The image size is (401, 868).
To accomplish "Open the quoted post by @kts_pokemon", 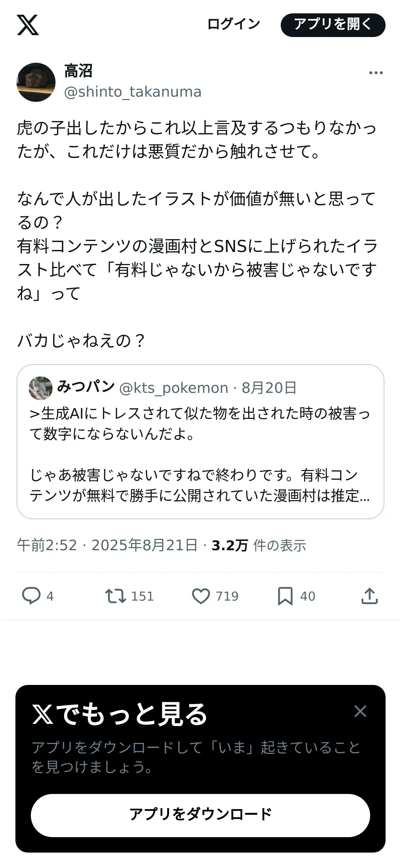I will pyautogui.click(x=200, y=442).
